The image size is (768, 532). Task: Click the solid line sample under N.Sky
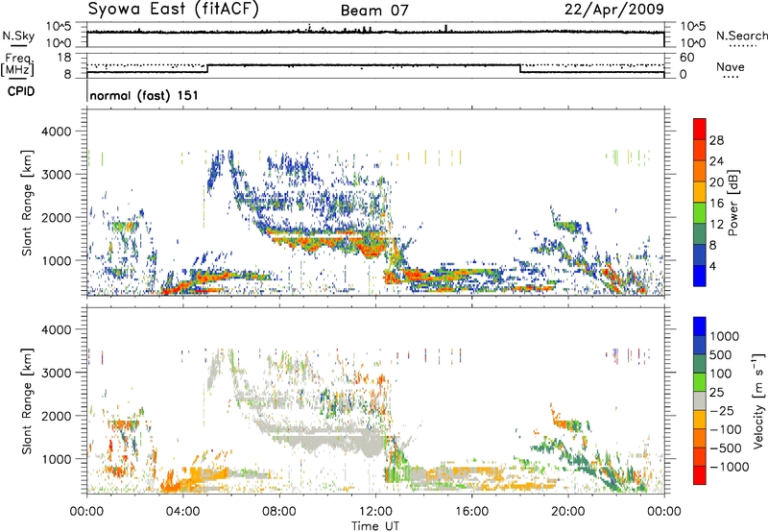(18, 45)
